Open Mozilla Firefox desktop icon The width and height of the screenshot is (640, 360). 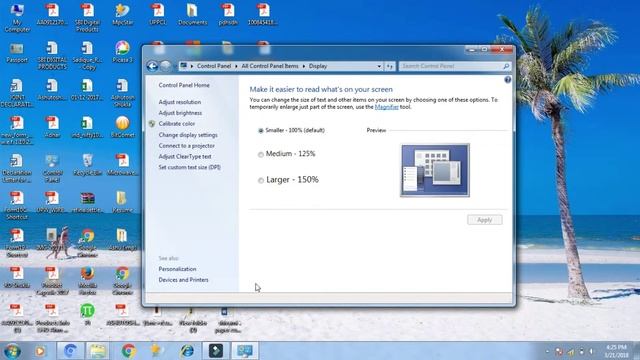coord(87,280)
